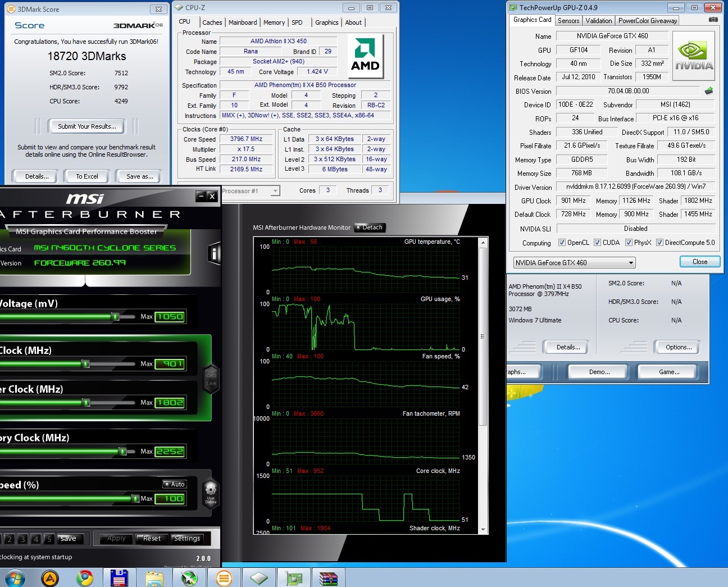Click the Core Clock max value field 901
Screen dimensions: 728x587
click(x=170, y=363)
